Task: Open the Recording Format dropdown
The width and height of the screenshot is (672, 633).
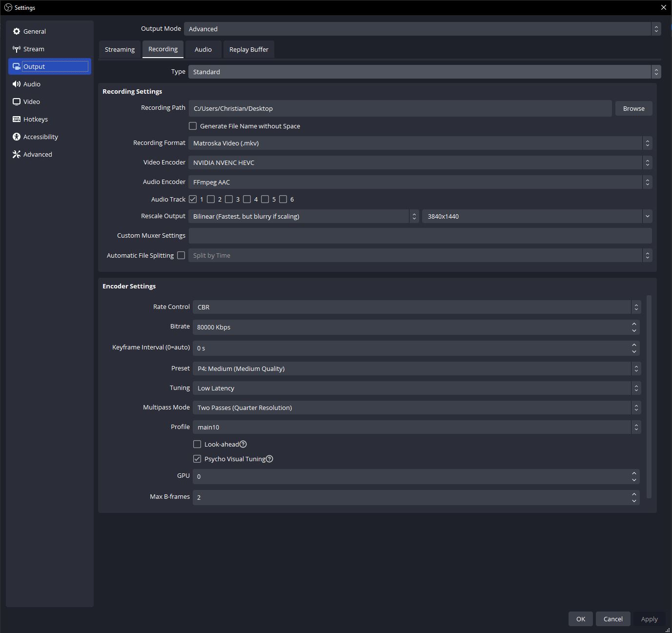Action: (420, 143)
